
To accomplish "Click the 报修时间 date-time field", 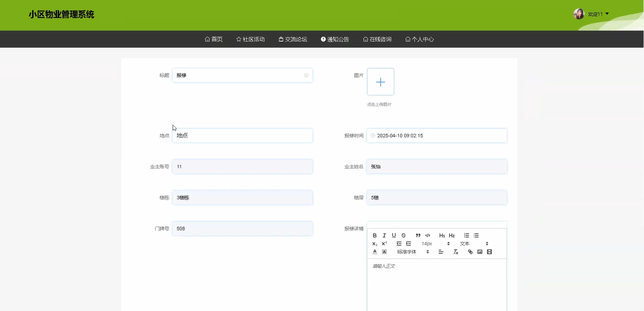I will [437, 136].
